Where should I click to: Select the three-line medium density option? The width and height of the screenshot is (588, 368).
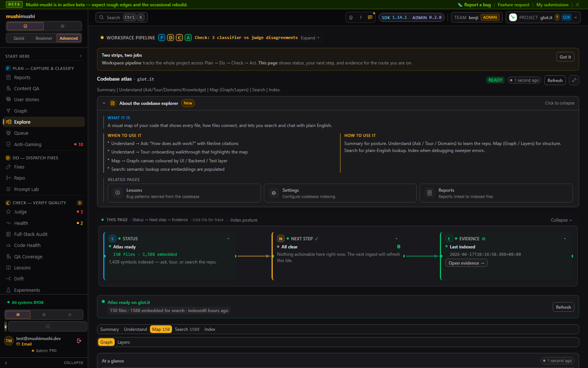tap(44, 315)
